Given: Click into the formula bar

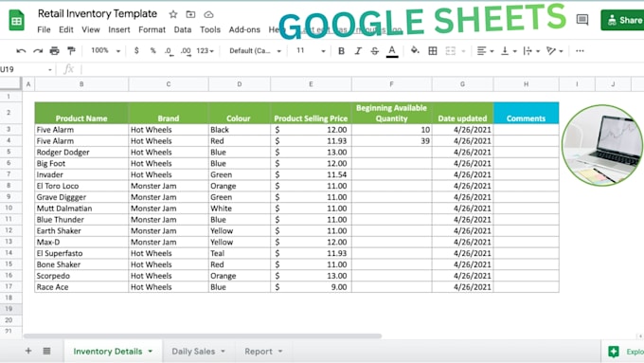Looking at the screenshot, I should [362, 69].
